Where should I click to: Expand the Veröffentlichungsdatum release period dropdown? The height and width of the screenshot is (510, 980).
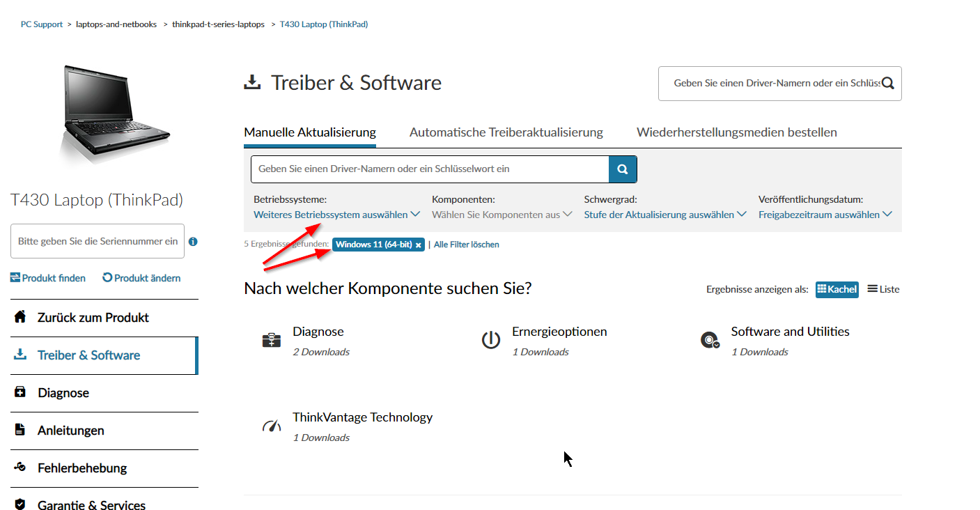[825, 215]
